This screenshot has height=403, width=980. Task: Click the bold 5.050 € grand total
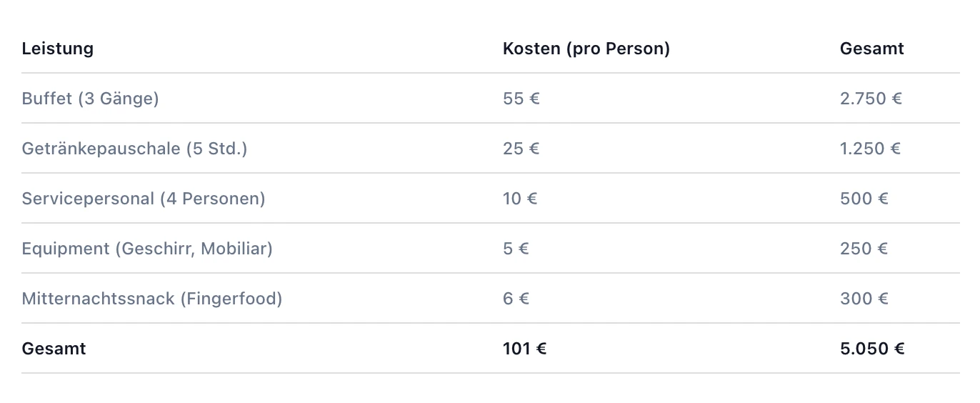coord(872,349)
